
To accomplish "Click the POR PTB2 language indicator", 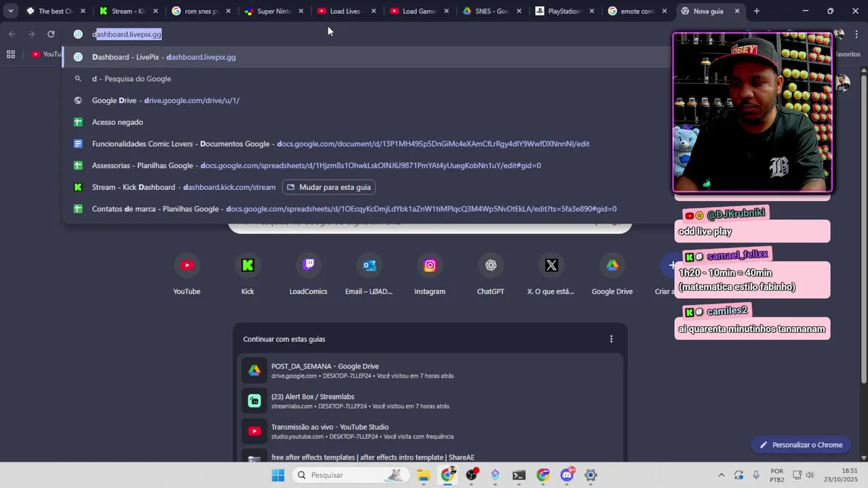I will [777, 475].
